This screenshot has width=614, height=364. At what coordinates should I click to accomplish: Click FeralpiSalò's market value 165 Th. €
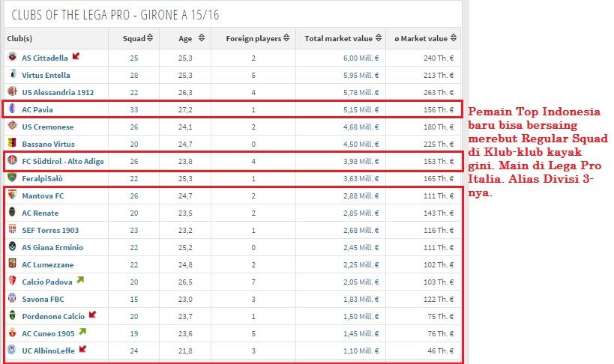click(x=439, y=178)
